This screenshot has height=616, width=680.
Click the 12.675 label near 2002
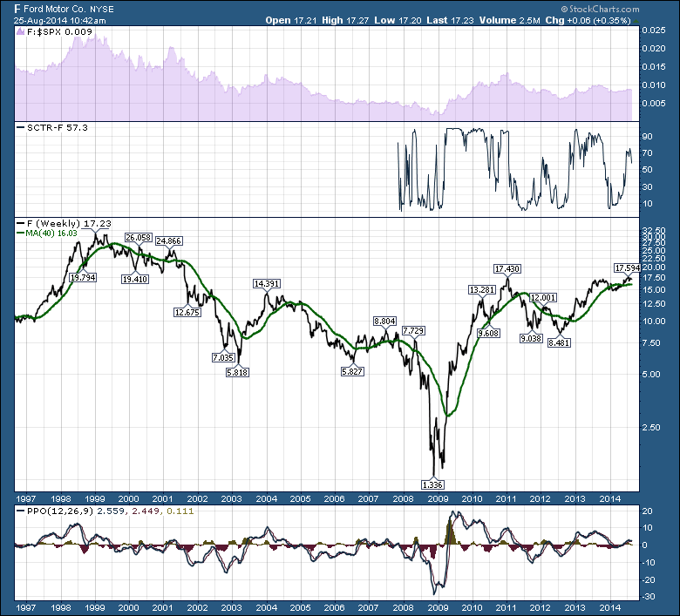click(187, 312)
